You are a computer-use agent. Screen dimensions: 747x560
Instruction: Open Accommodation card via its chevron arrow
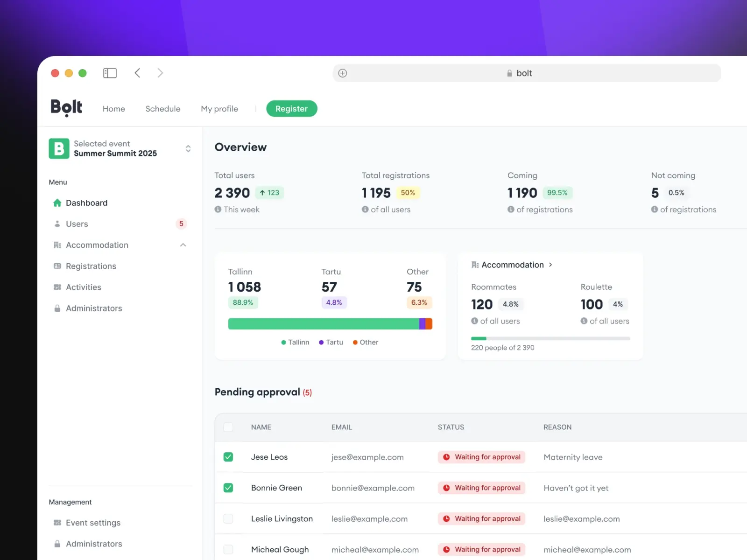click(x=551, y=265)
